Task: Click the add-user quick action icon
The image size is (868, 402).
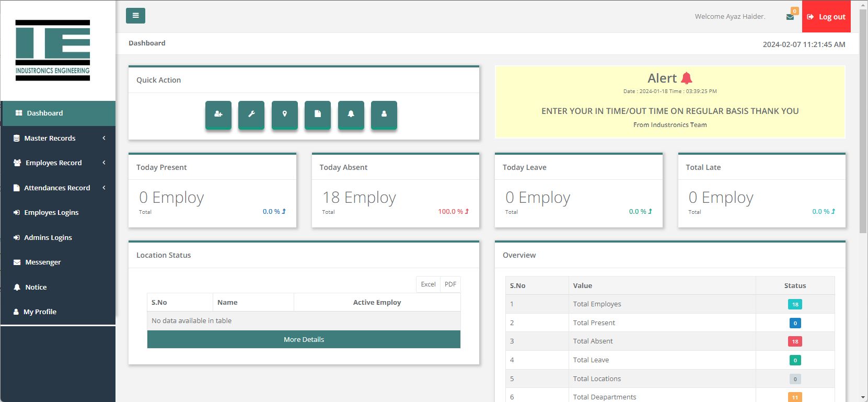Action: (x=218, y=114)
